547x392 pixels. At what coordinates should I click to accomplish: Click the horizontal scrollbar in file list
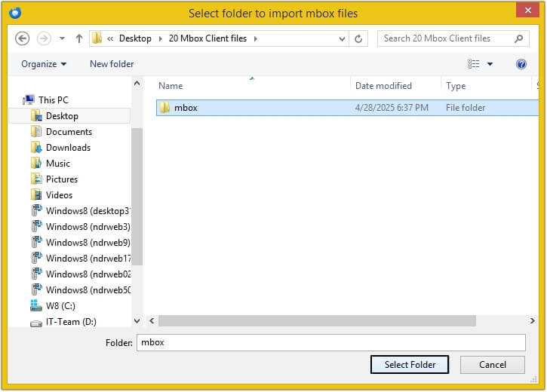pos(317,321)
